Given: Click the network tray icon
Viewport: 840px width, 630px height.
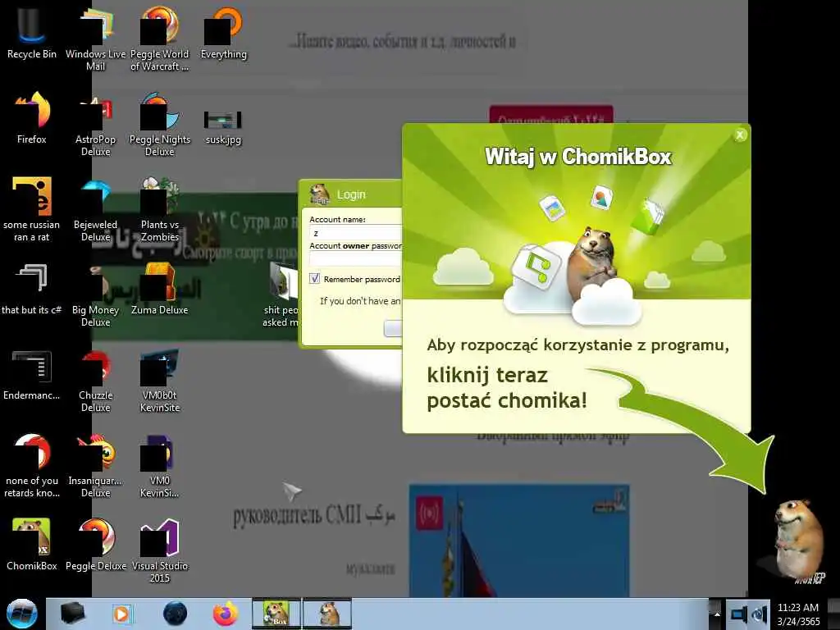Looking at the screenshot, I should point(738,614).
